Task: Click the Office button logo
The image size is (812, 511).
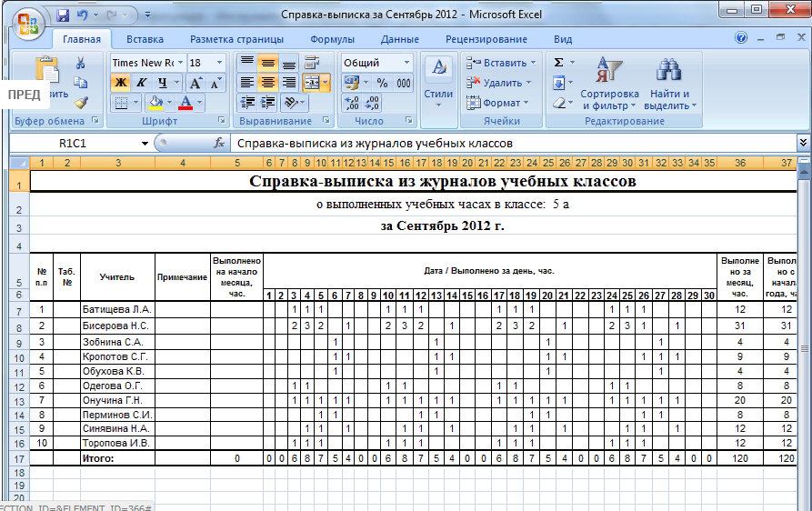Action: point(25,23)
